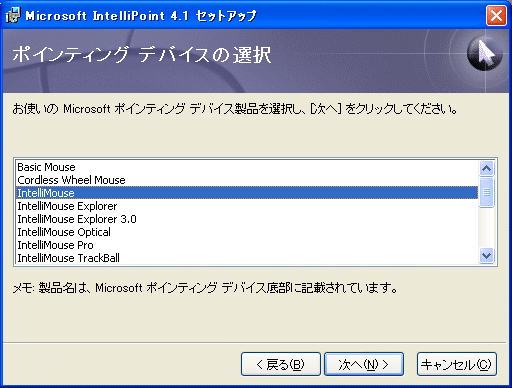The height and width of the screenshot is (388, 512).
Task: Select Cordless Wheel Mouse entry
Action: click(x=247, y=180)
